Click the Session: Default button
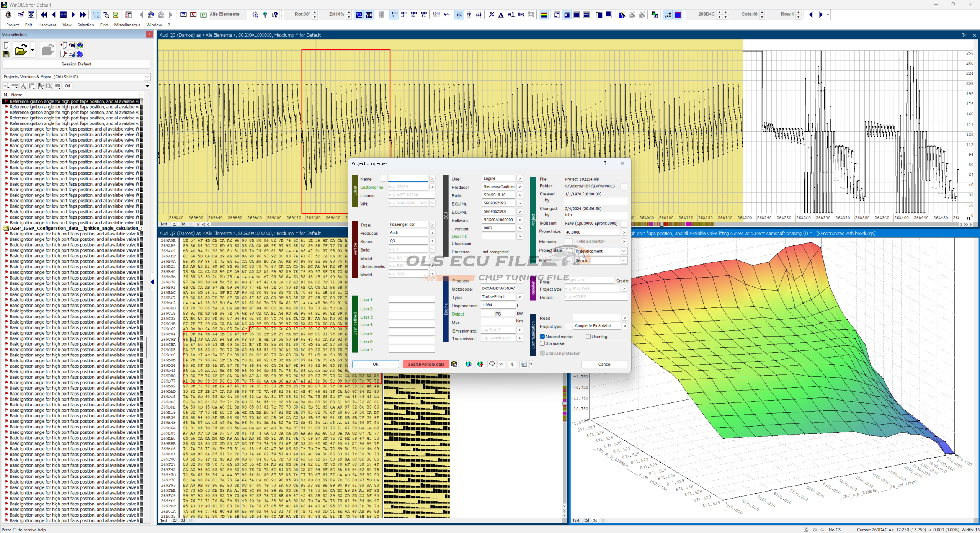 click(x=76, y=64)
